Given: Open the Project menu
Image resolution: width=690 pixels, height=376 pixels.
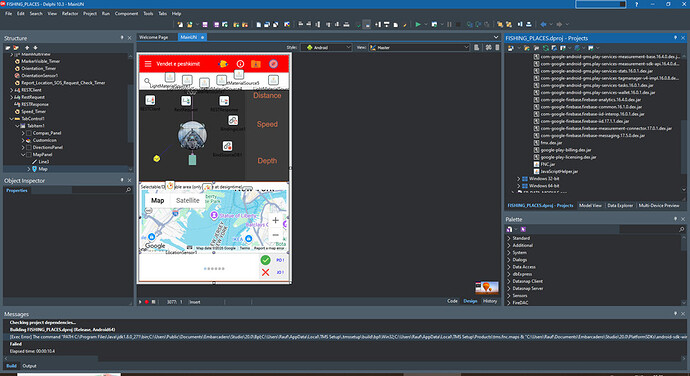Looking at the screenshot, I should [x=90, y=14].
